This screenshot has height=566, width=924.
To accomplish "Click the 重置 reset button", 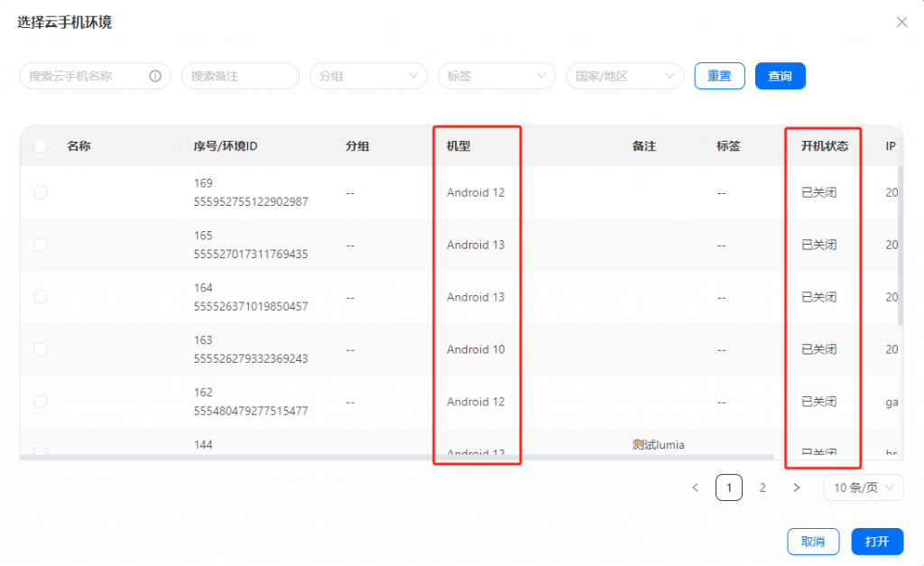I will [x=719, y=76].
